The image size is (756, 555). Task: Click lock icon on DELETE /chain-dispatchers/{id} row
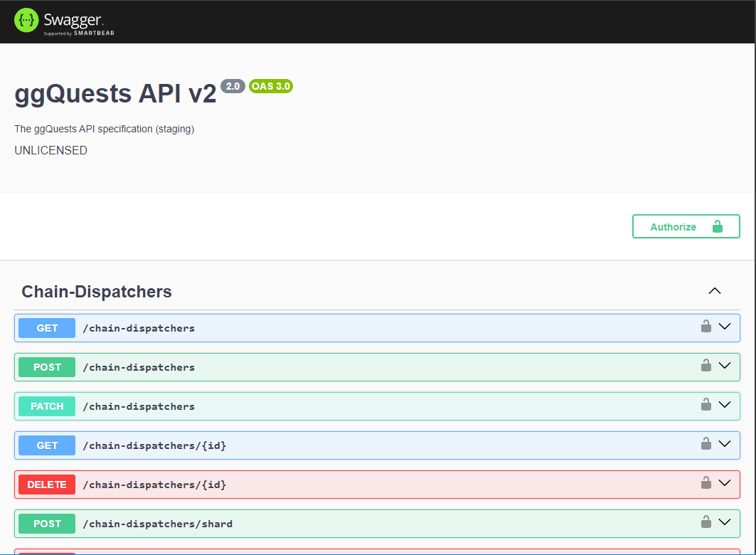point(706,482)
